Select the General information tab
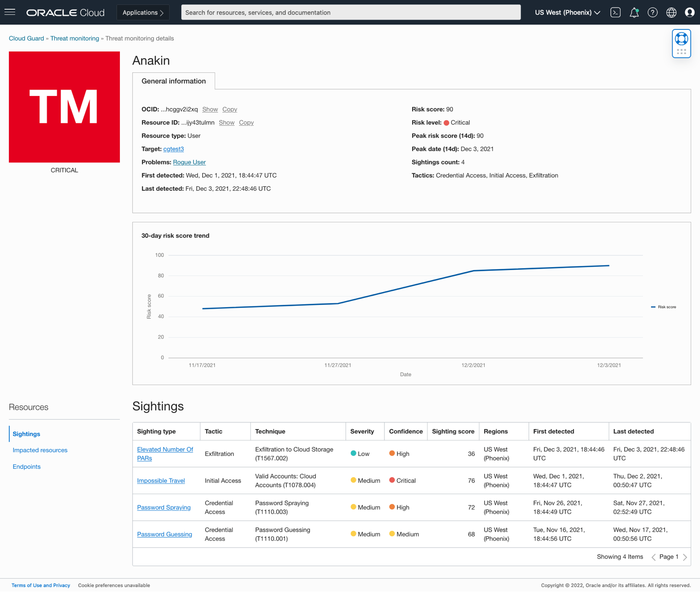The image size is (700, 592). [x=174, y=81]
